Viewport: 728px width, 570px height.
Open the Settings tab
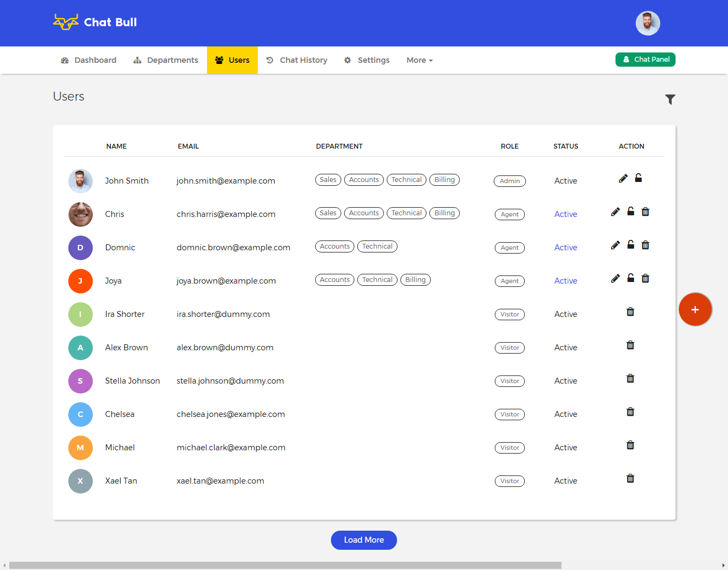point(366,60)
